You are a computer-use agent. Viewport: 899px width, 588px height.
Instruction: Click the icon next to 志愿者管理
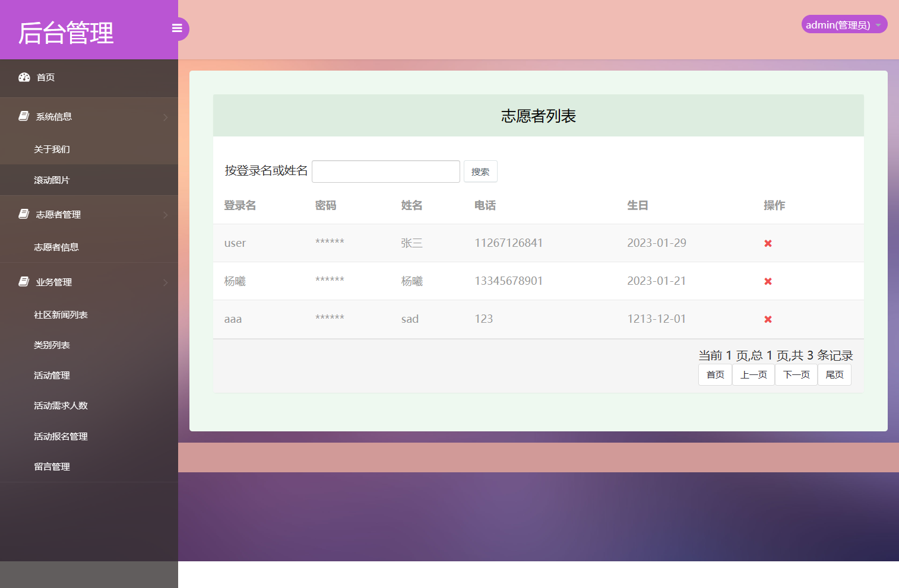(x=23, y=214)
